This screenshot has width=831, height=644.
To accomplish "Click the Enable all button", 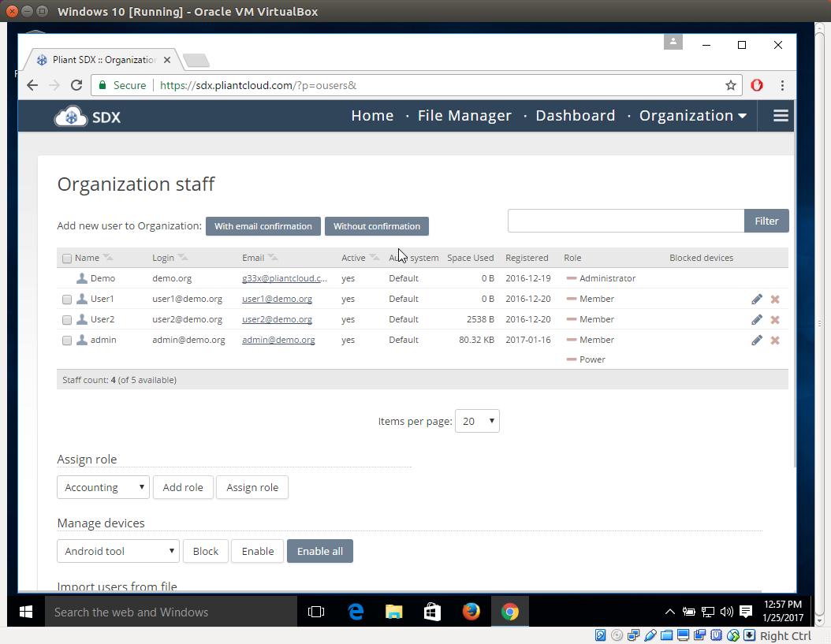I will (x=320, y=551).
